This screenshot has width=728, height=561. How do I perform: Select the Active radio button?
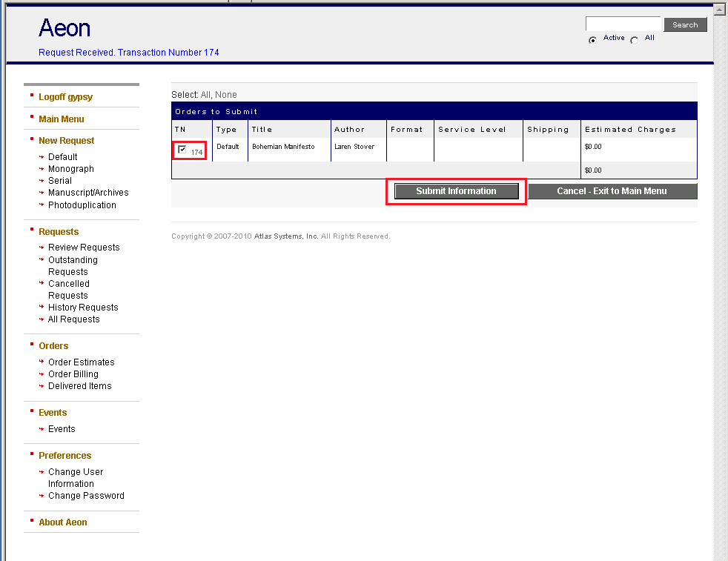(x=592, y=39)
